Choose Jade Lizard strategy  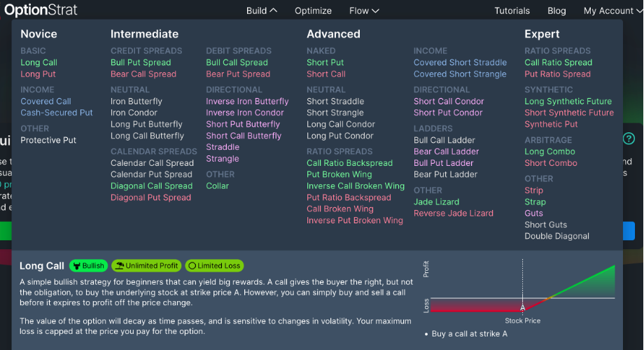(436, 202)
